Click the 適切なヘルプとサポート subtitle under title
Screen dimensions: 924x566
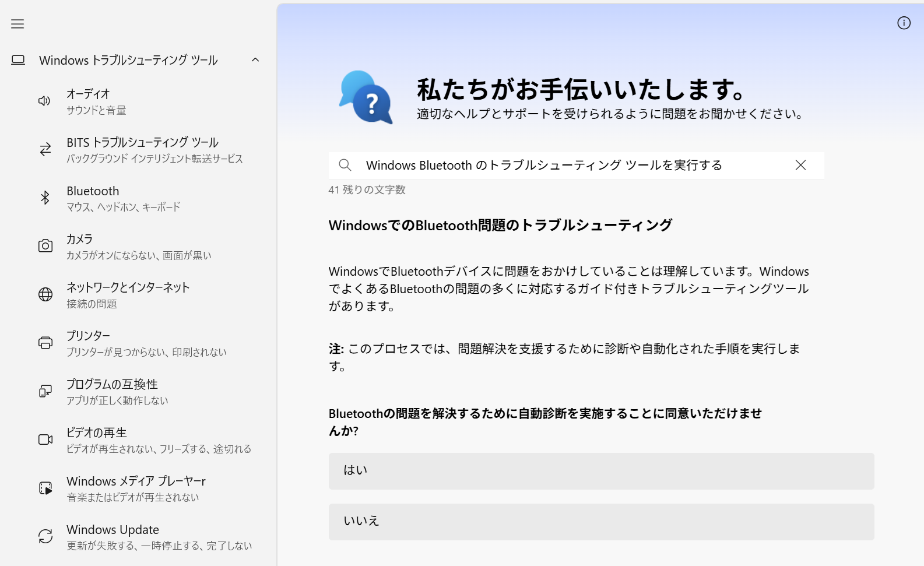(611, 114)
